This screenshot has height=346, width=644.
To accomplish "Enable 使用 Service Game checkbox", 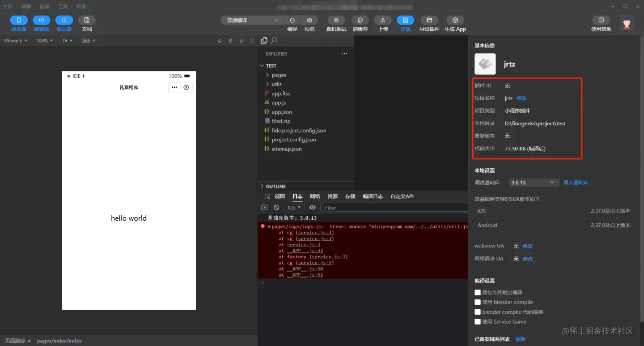I will (478, 322).
